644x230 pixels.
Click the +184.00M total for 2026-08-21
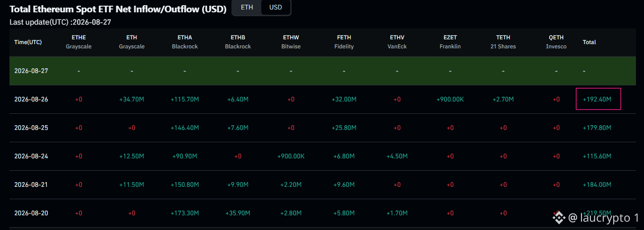pos(597,185)
